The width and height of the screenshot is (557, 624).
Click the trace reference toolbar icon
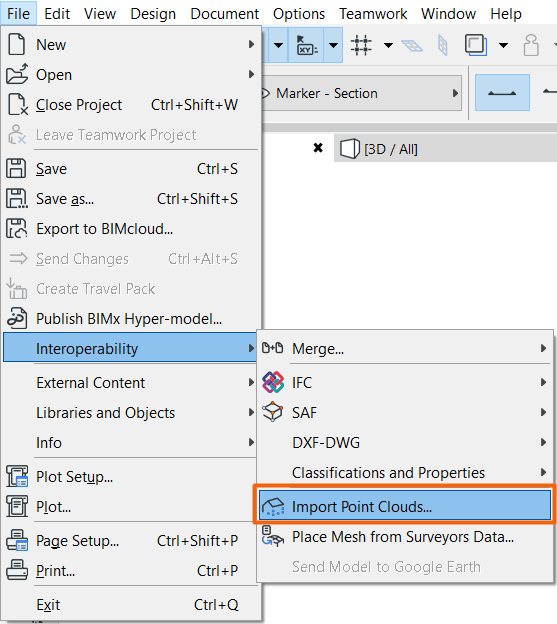[476, 45]
